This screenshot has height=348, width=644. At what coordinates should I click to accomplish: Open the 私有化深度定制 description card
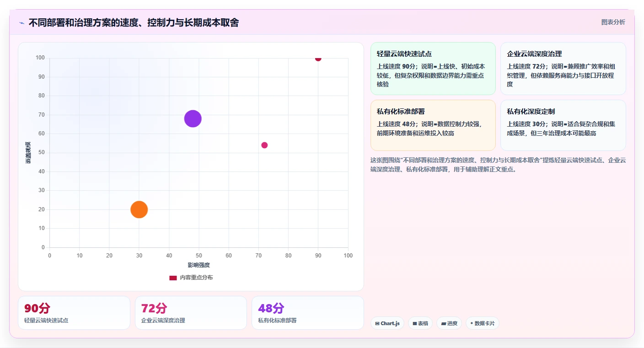pos(563,125)
